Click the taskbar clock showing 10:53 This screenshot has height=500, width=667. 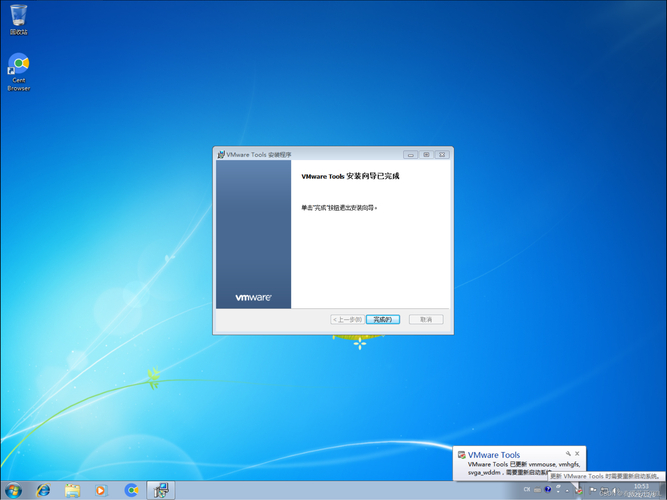pyautogui.click(x=641, y=490)
